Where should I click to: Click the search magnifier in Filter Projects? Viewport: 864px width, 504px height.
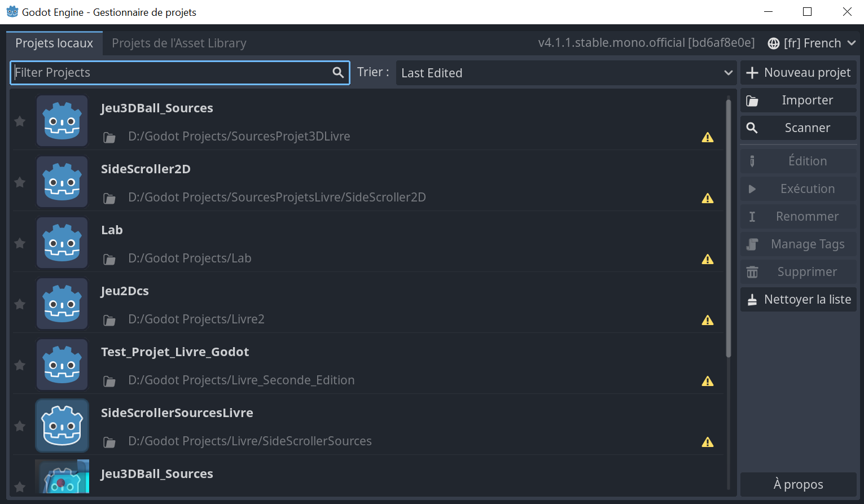pos(338,72)
